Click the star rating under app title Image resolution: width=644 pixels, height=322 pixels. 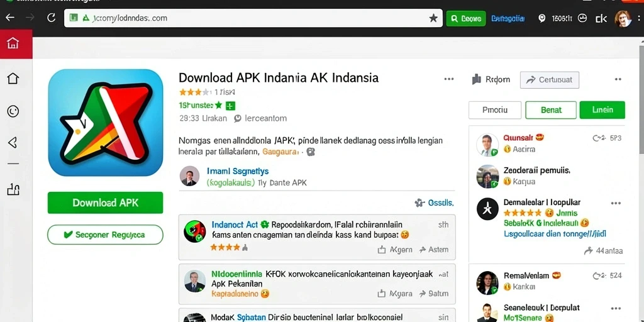tap(195, 92)
